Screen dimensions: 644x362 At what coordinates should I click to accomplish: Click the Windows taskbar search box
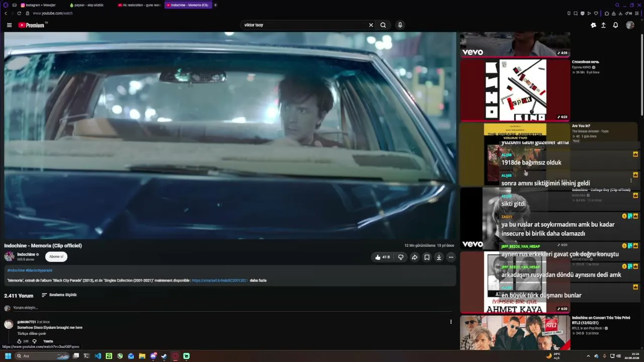[42, 356]
